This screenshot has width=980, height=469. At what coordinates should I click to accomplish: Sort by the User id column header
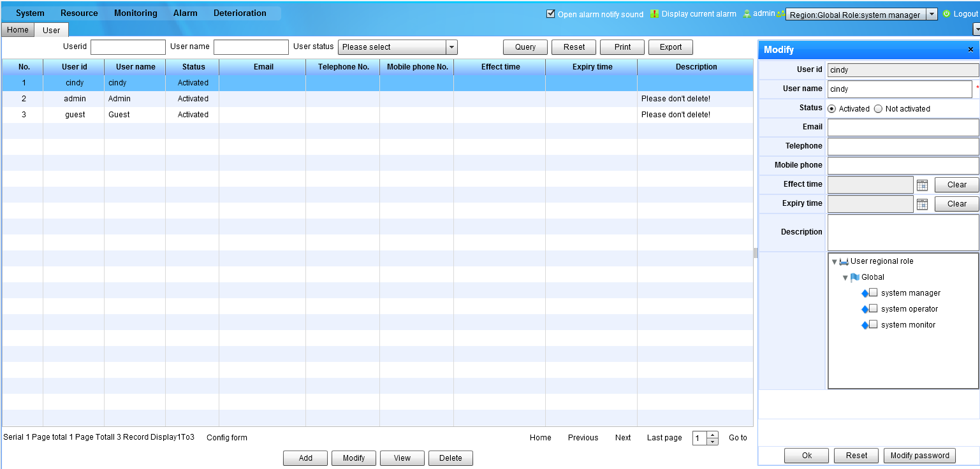[74, 67]
